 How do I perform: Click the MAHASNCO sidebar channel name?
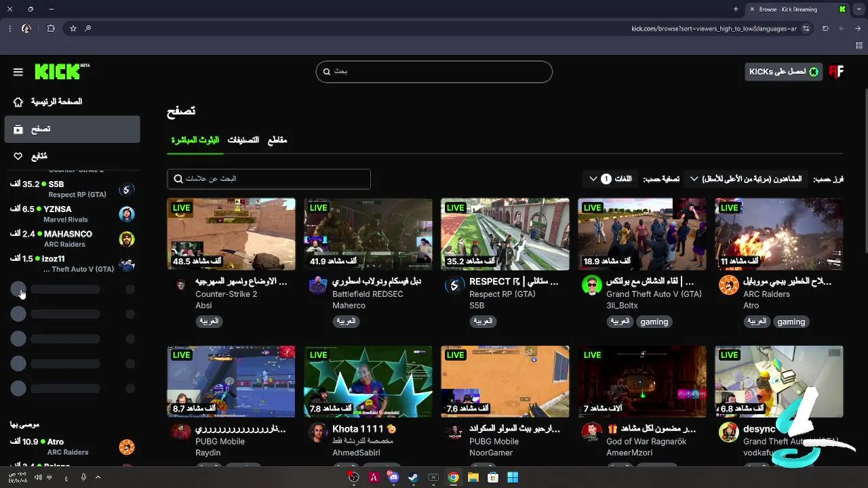tap(68, 234)
